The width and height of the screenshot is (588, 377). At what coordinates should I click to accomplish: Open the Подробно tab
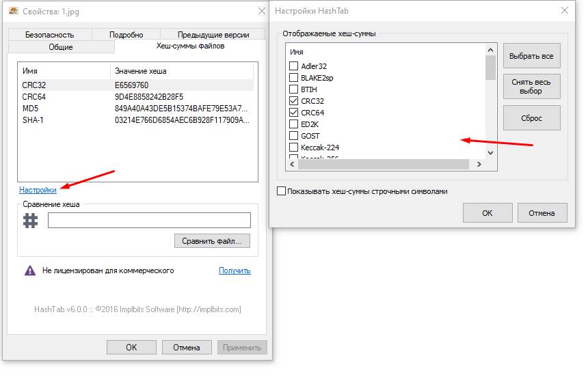pyautogui.click(x=126, y=34)
